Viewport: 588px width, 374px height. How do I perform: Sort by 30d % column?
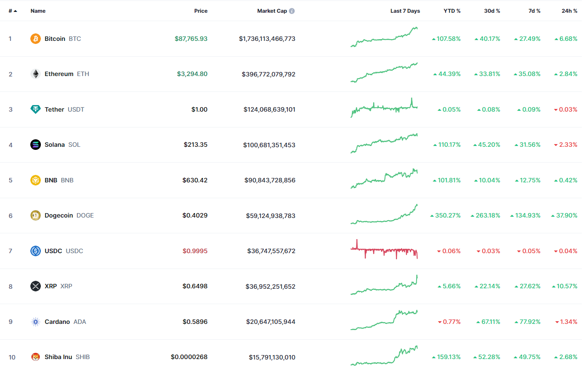492,11
